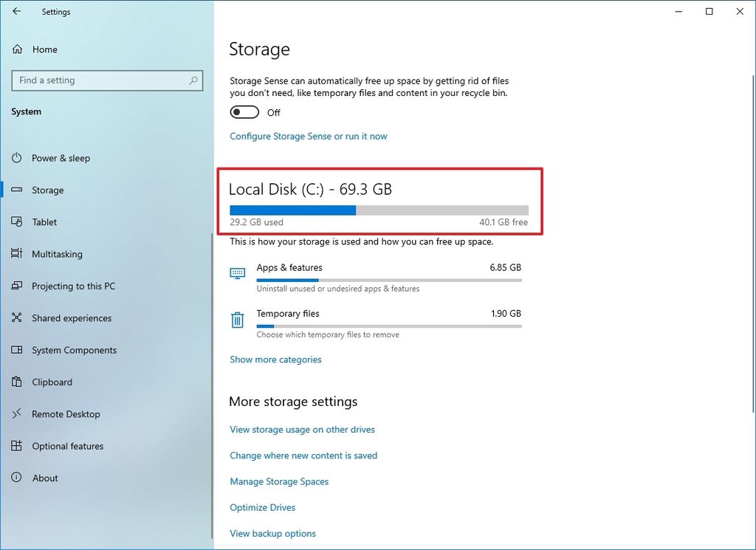Open Change where new content is saved

point(303,456)
